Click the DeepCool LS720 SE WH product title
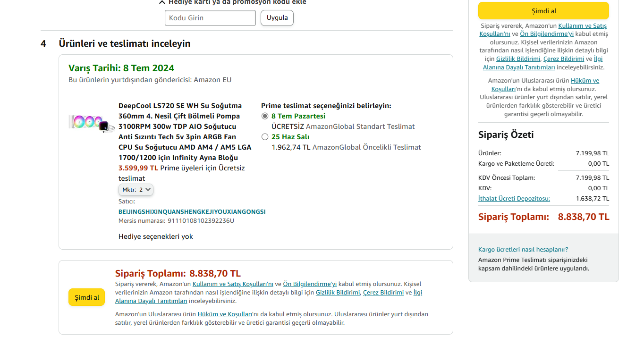This screenshot has width=644, height=337. pos(185,132)
